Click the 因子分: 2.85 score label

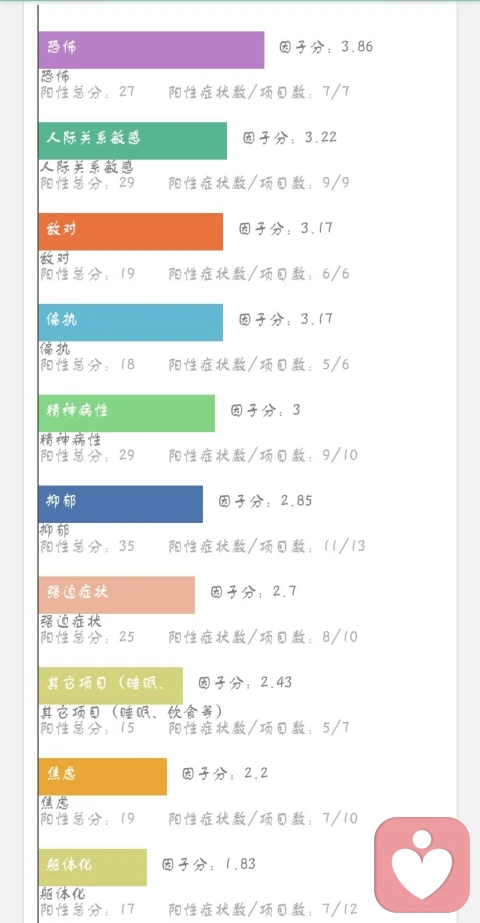point(266,501)
